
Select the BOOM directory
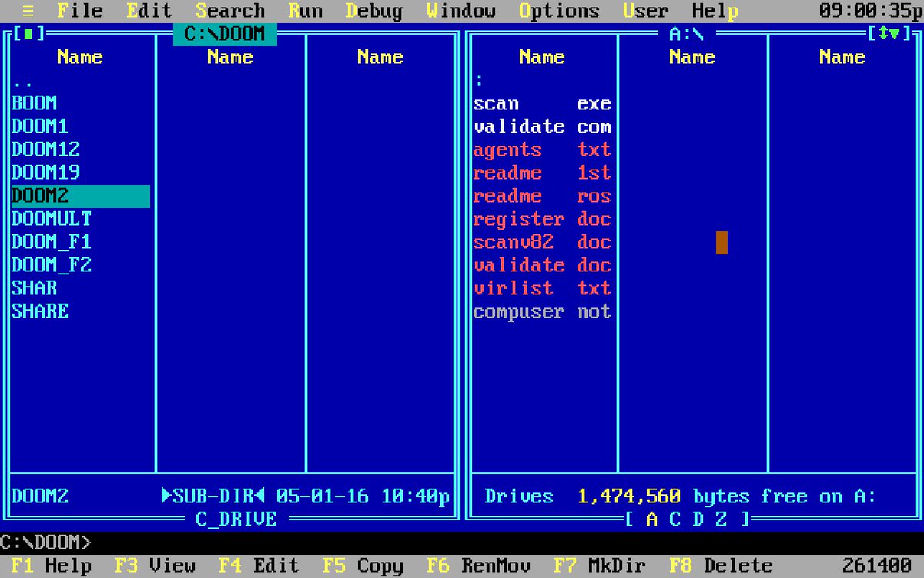tap(80, 103)
